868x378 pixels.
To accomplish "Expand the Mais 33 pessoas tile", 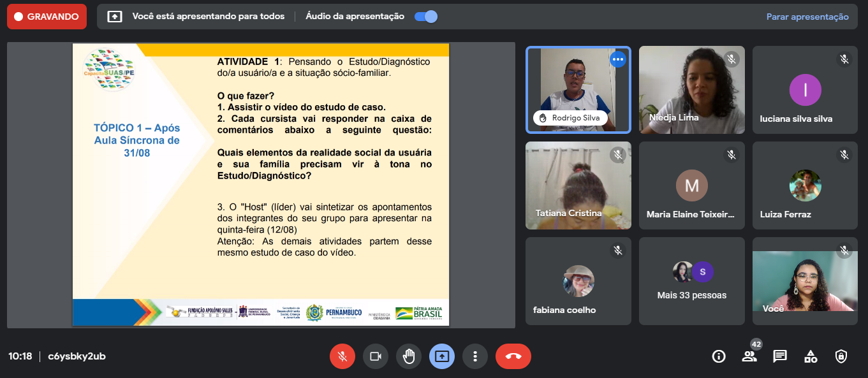I will pyautogui.click(x=692, y=281).
